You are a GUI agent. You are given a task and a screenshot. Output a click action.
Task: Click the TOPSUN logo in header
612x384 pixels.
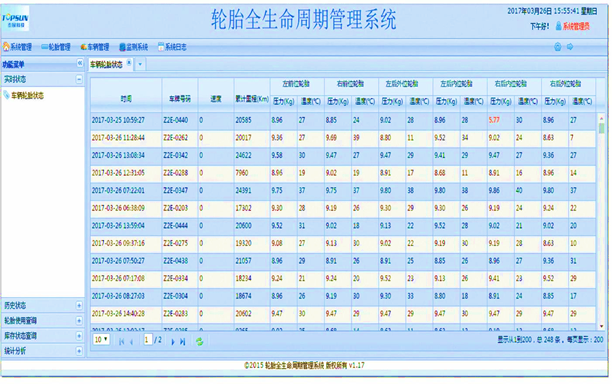[x=15, y=18]
